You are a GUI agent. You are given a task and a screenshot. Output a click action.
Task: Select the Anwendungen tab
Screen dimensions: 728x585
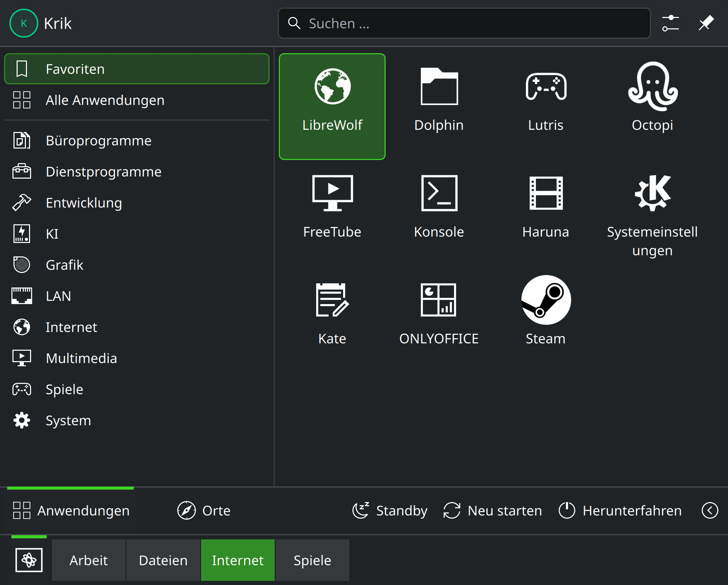[71, 510]
